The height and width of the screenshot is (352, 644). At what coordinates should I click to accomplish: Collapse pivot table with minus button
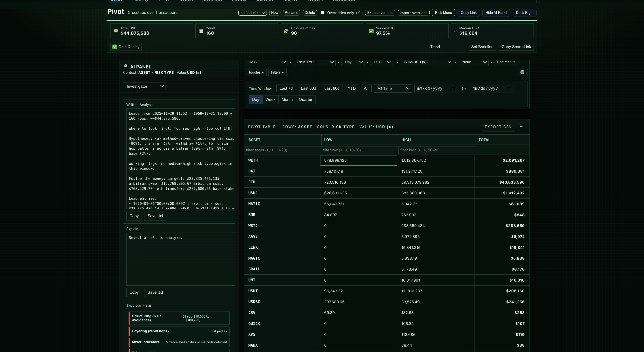(x=521, y=127)
